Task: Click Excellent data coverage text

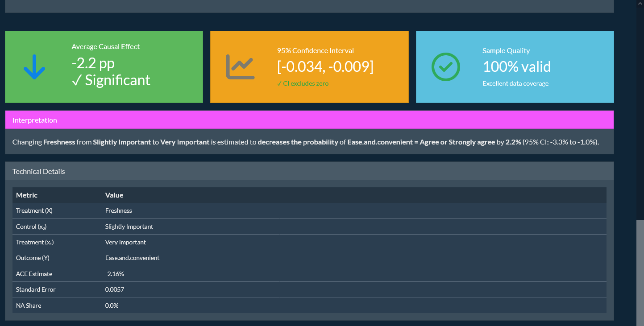Action: coord(515,83)
